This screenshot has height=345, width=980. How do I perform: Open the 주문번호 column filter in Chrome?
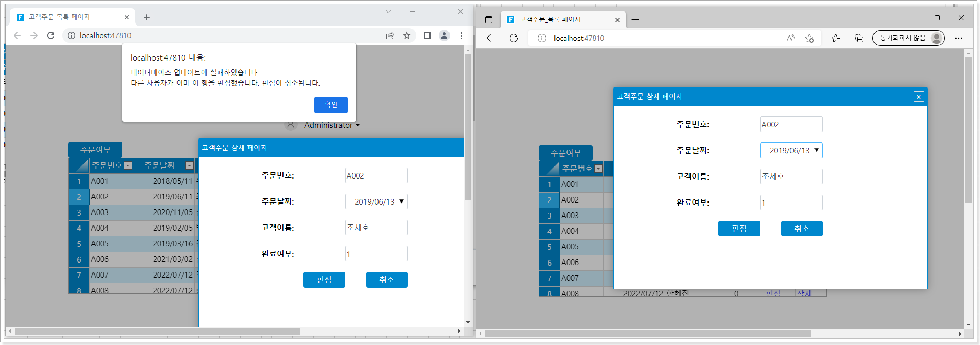(128, 165)
